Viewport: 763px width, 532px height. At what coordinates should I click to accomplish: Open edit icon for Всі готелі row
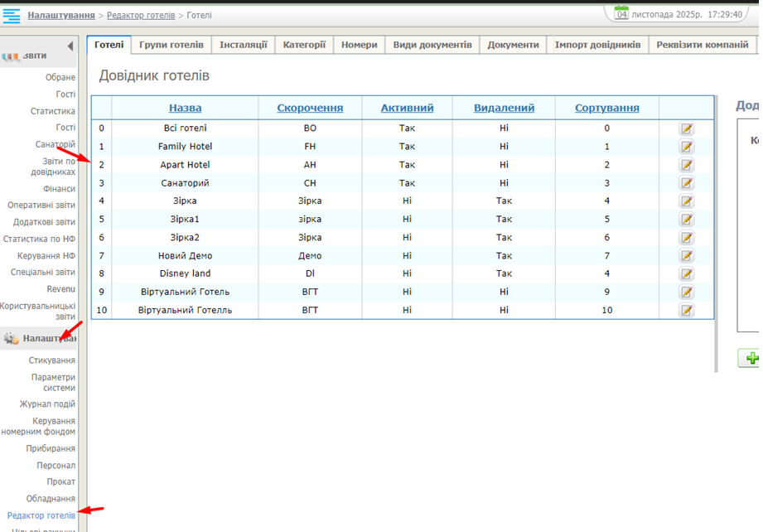[686, 128]
